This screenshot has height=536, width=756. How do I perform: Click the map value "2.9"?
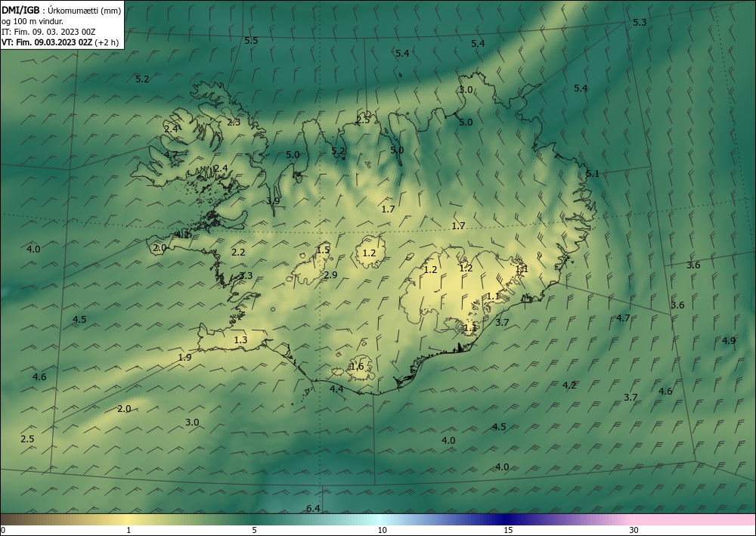click(x=330, y=274)
